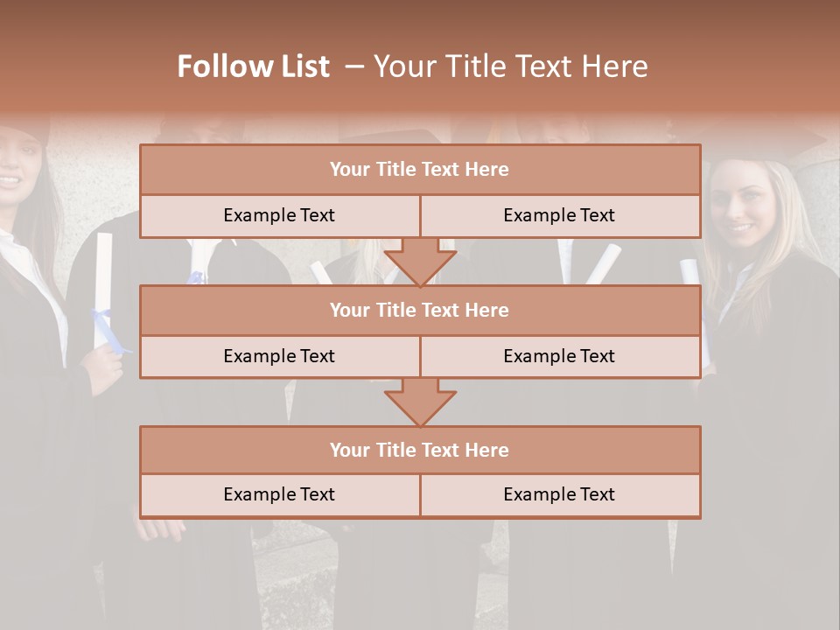Screen dimensions: 840x630
Task: Click the right Example Text cell in the bottom block
Action: (560, 495)
